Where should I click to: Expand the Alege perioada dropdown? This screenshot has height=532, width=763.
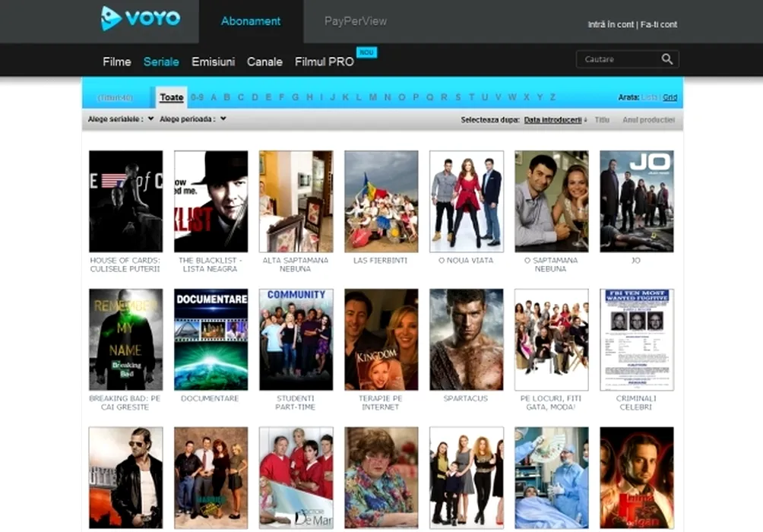(x=193, y=119)
